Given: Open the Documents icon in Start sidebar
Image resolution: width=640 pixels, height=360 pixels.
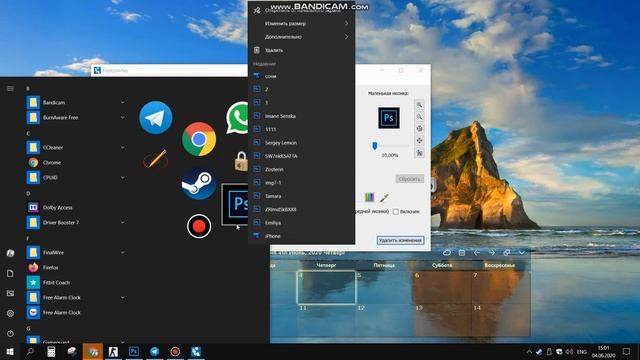Looking at the screenshot, I should (x=10, y=273).
